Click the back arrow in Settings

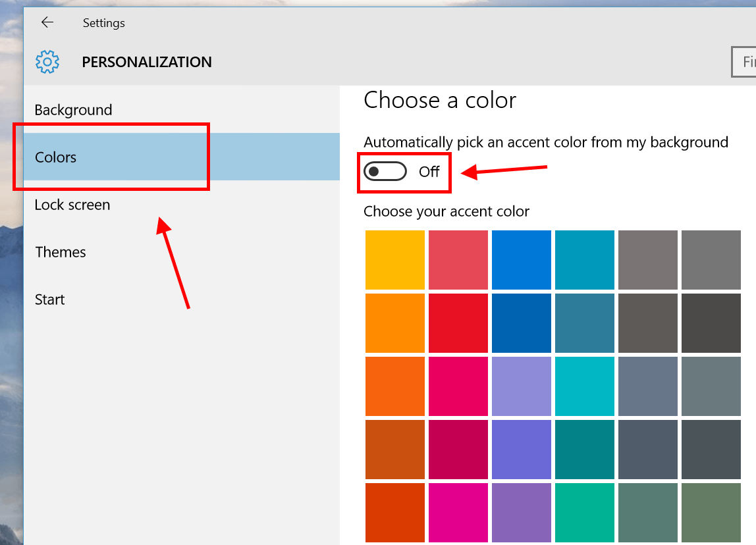tap(47, 22)
